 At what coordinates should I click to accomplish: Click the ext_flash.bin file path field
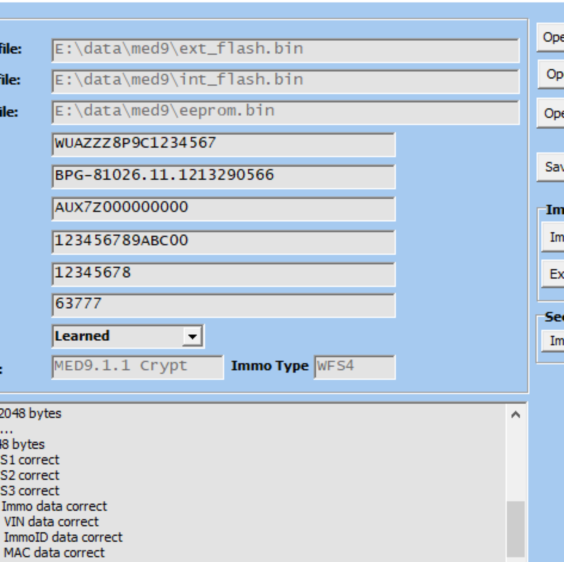point(286,50)
